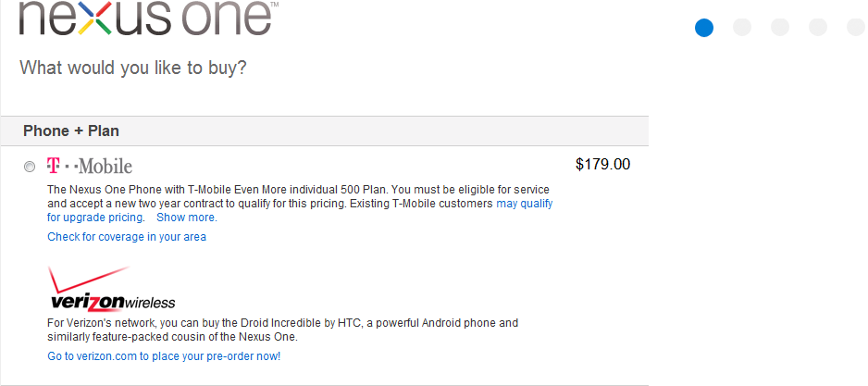Select the active blue first step dot
The image size is (868, 386).
[704, 27]
